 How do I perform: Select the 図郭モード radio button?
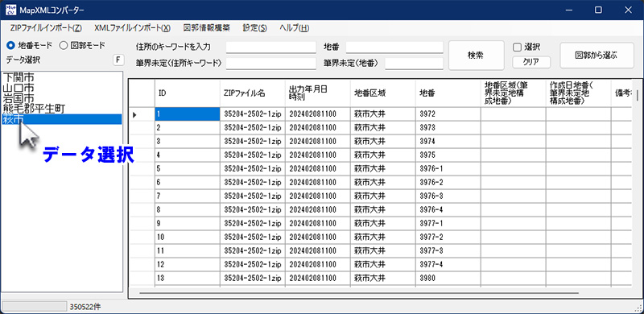[x=63, y=45]
